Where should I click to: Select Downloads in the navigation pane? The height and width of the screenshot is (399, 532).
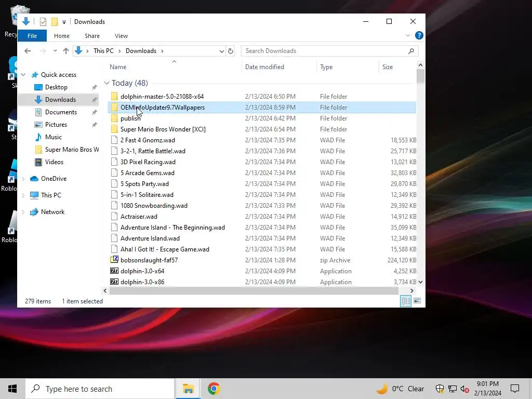pyautogui.click(x=60, y=100)
